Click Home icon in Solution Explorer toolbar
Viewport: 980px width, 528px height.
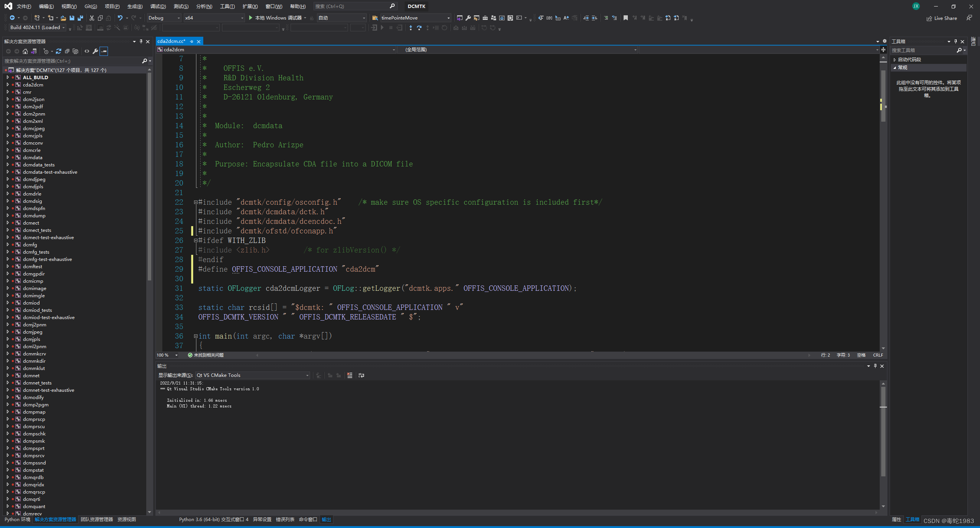25,51
